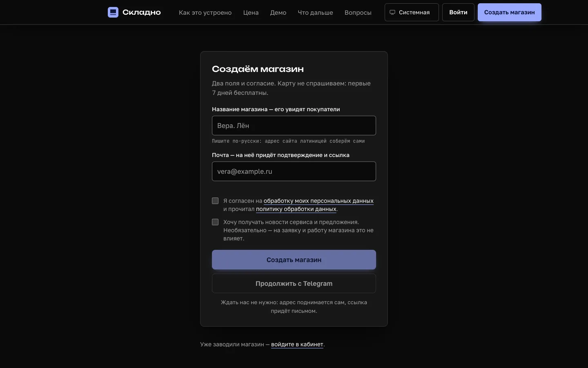Focus the shop name field Вера. Лён
Viewport: 588px width, 368px height.
pos(294,126)
